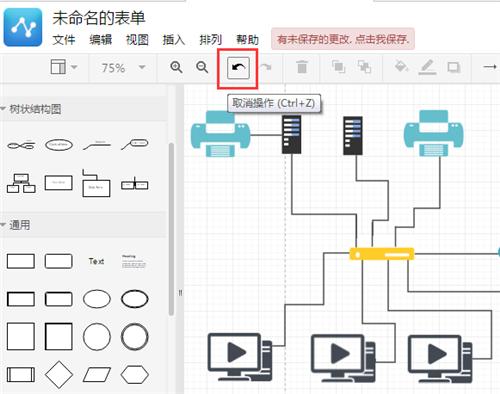Click the bring to front icon
Viewport: 500px width, 394px height.
click(338, 67)
